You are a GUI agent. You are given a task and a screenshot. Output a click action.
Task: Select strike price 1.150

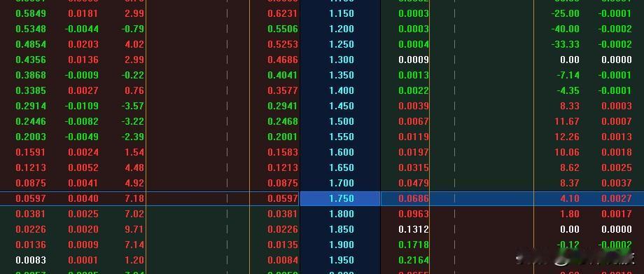(342, 13)
